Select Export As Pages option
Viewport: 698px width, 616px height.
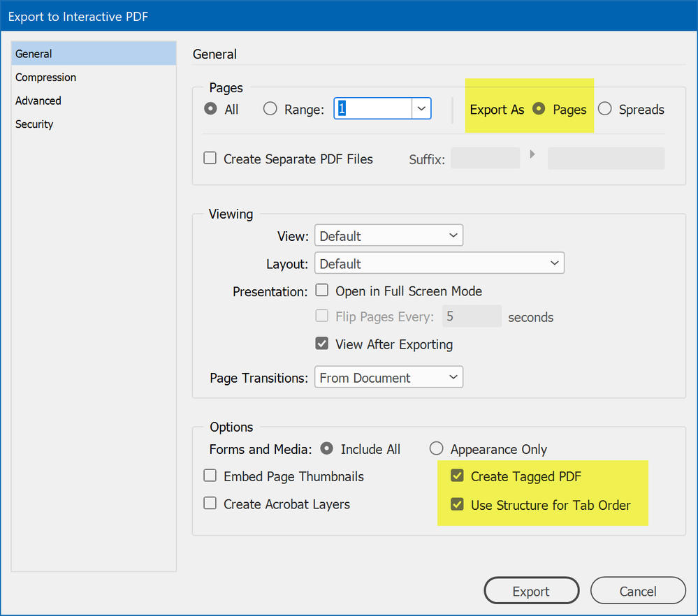pos(539,109)
